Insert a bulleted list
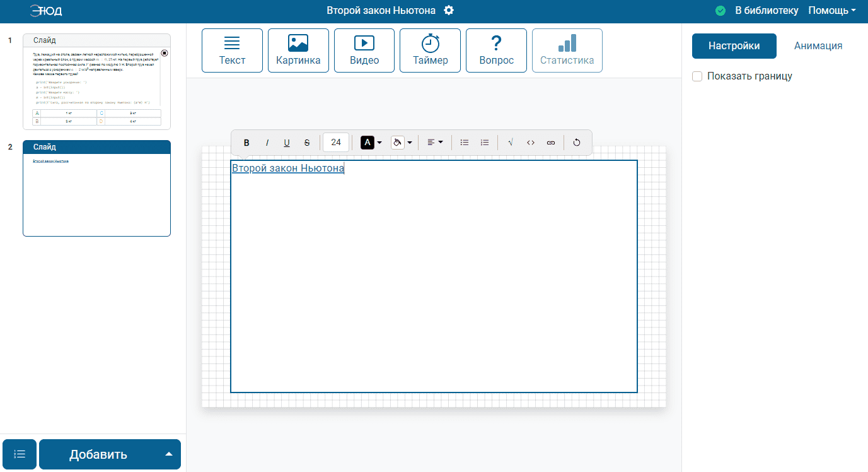The height and width of the screenshot is (472, 868). click(465, 143)
